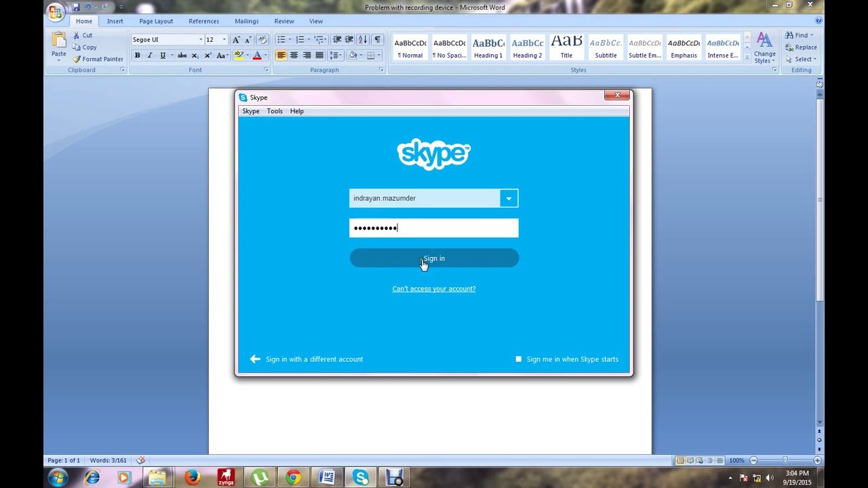Click 'Sign in with a different account'
The height and width of the screenshot is (488, 868).
pyautogui.click(x=314, y=359)
